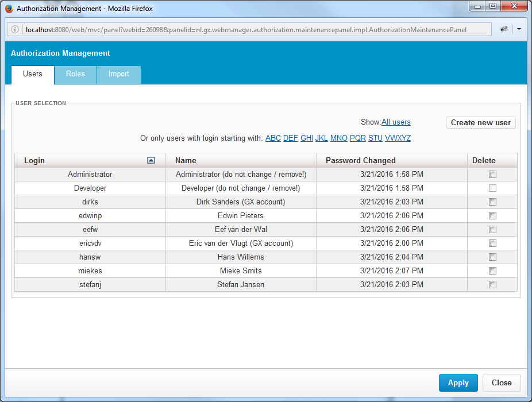
Task: Click the name Mieke Smits
Action: pyautogui.click(x=241, y=270)
